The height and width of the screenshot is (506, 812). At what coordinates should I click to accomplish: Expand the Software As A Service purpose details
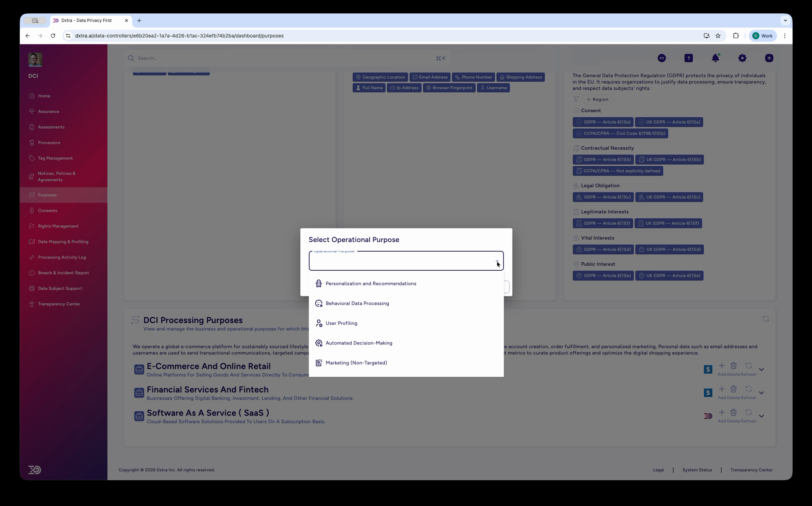click(x=762, y=416)
